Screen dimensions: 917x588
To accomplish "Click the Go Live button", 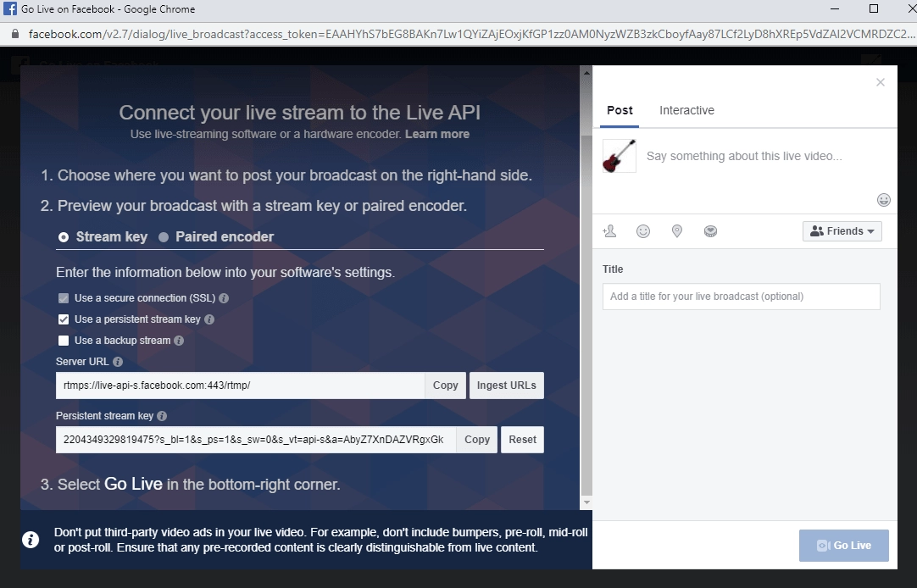I will (844, 546).
